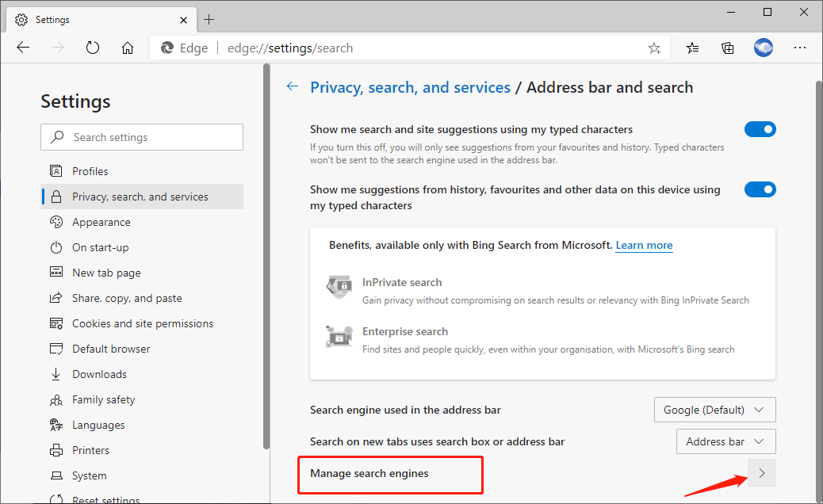This screenshot has height=504, width=823.
Task: Click Enterprise search heading
Action: [x=404, y=331]
